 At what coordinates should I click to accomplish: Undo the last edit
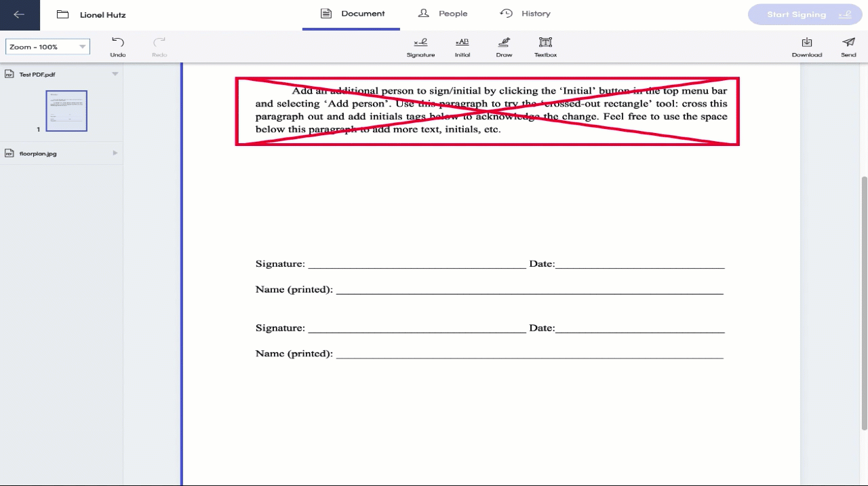tap(118, 46)
